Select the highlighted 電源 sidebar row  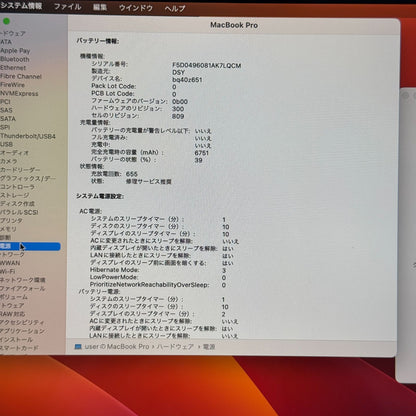click(x=30, y=246)
